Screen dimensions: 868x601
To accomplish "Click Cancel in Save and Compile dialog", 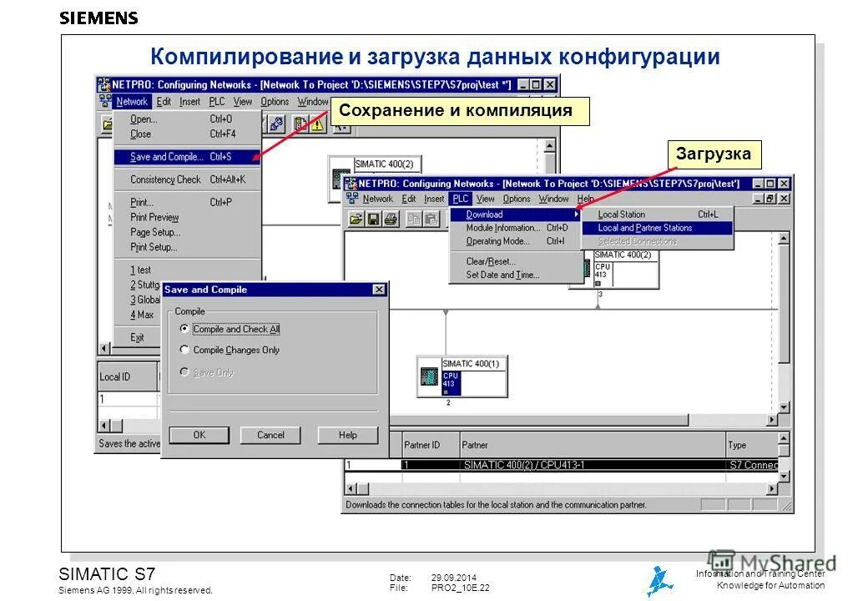I will (x=270, y=435).
